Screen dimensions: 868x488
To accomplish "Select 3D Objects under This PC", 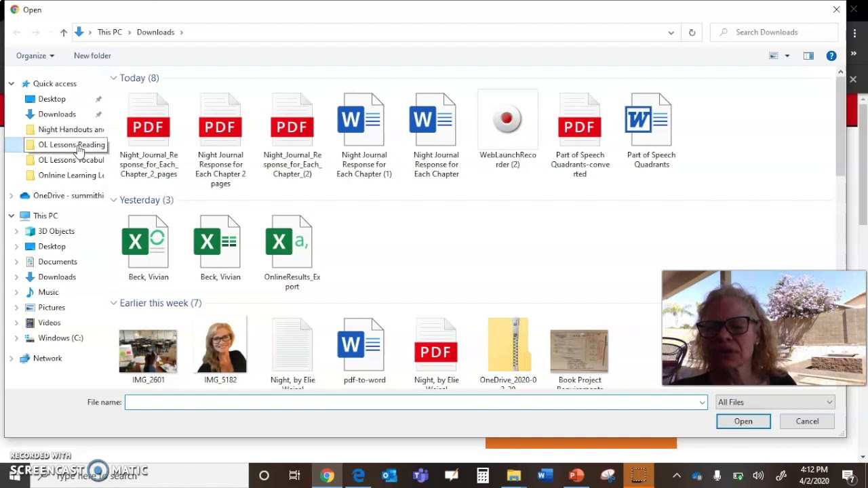I will 56,231.
